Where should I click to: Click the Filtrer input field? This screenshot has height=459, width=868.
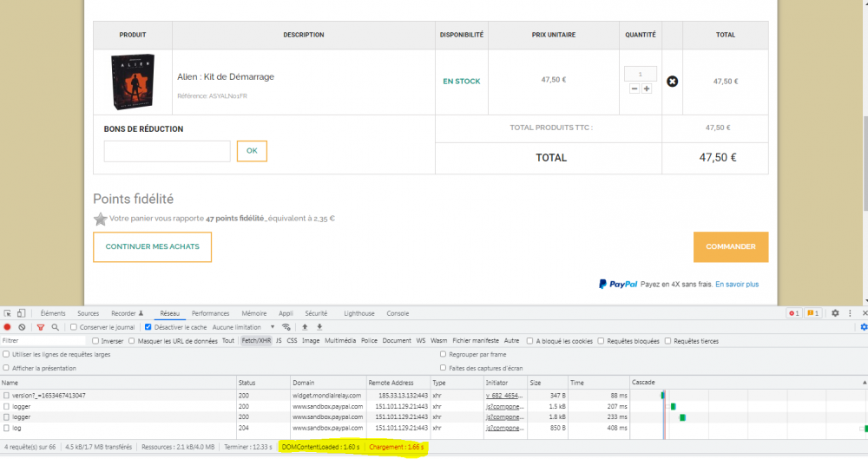pos(43,341)
